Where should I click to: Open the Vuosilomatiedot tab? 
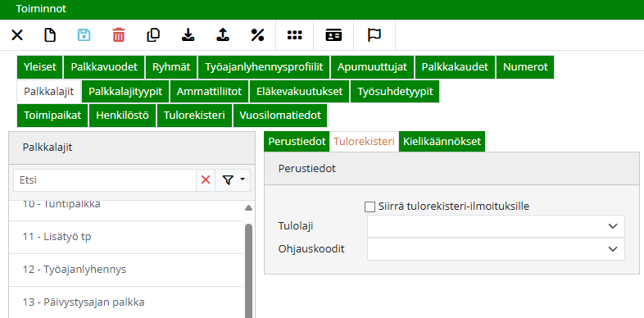[x=280, y=116]
